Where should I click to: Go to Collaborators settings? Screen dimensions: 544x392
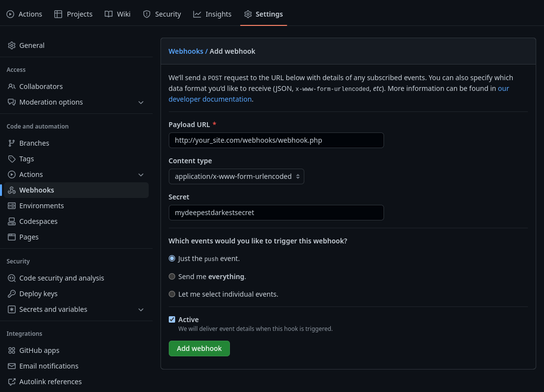point(76,87)
